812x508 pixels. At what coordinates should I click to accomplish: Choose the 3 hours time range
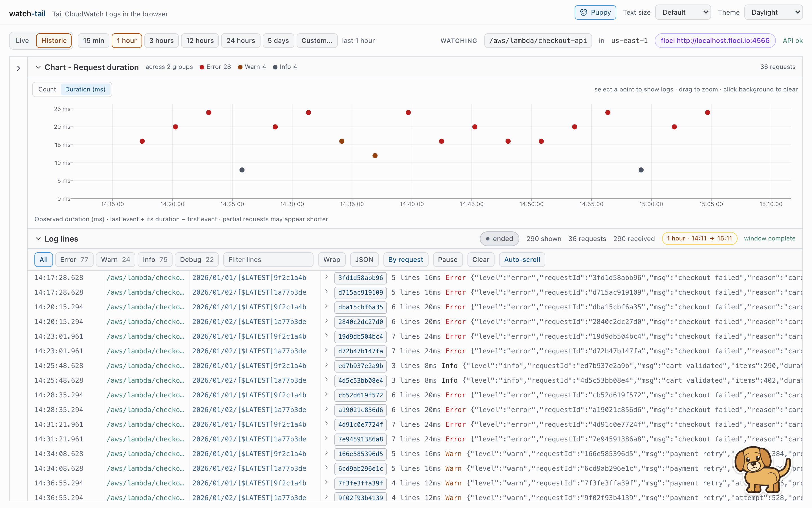click(x=161, y=41)
